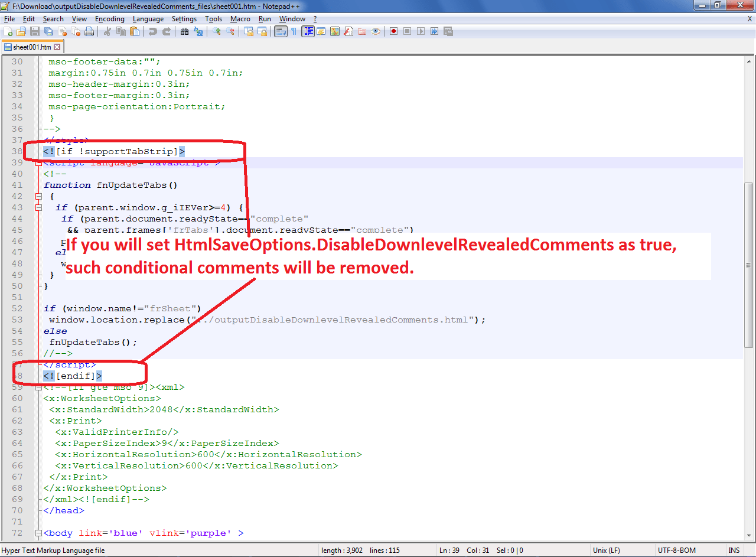Collapse the code fold at line 42
Screen dimensions: 756x557
tap(38, 196)
